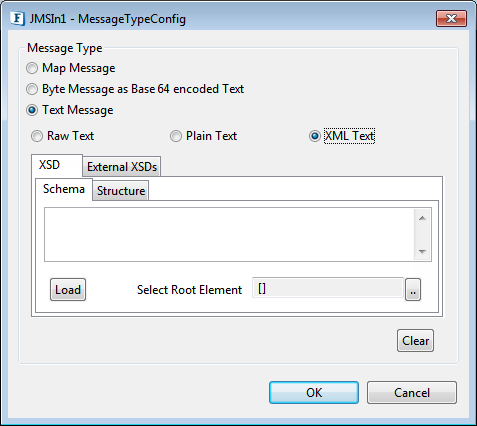Click the schema scrollbar up arrow
This screenshot has height=426, width=477.
[x=422, y=218]
